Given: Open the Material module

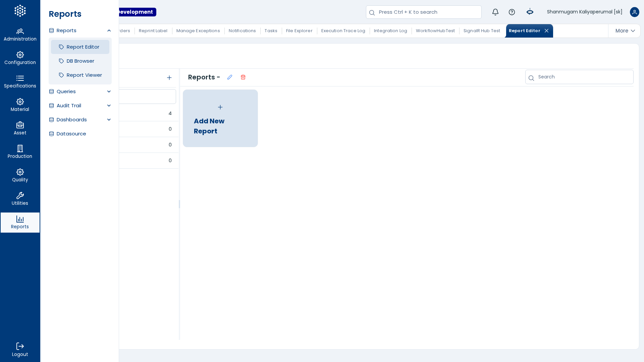Looking at the screenshot, I should point(20,105).
